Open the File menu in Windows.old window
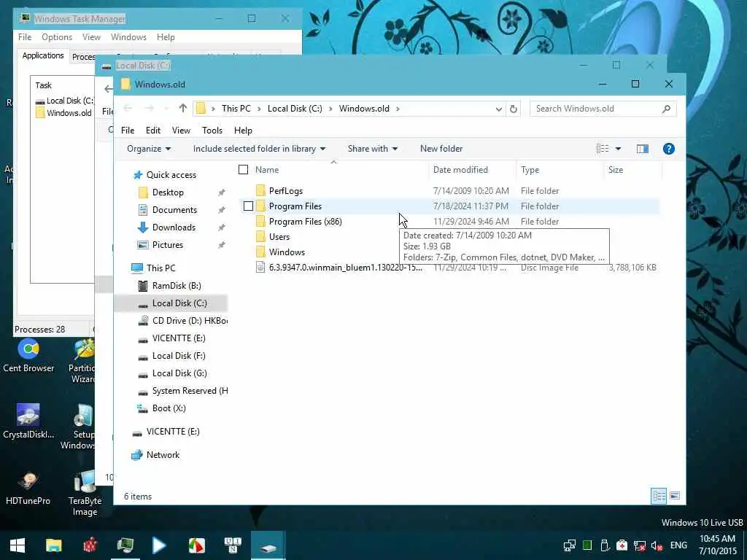 (x=128, y=131)
